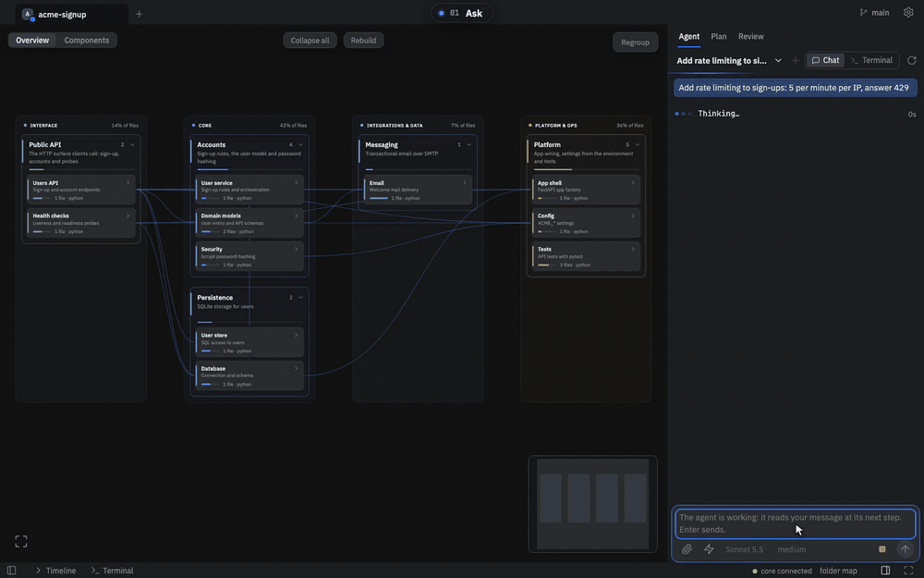
Task: Switch to the Terminal mode toggle
Action: click(871, 60)
